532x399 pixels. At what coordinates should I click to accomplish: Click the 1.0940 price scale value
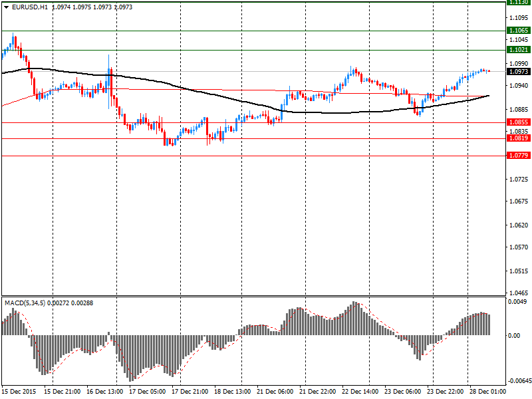coord(519,86)
